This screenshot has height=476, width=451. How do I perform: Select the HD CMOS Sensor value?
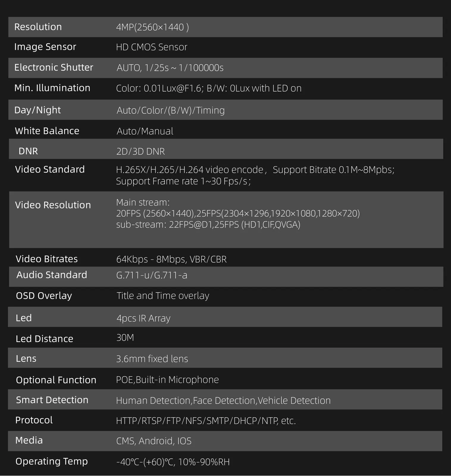pyautogui.click(x=152, y=47)
